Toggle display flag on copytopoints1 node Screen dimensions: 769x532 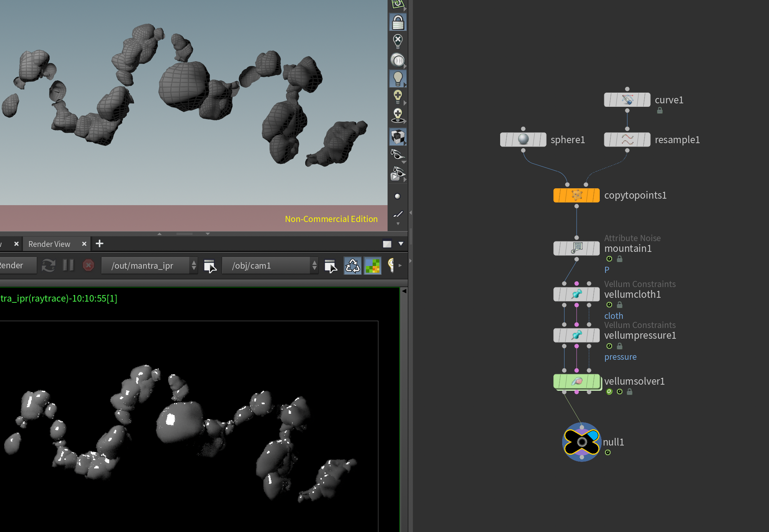point(596,195)
